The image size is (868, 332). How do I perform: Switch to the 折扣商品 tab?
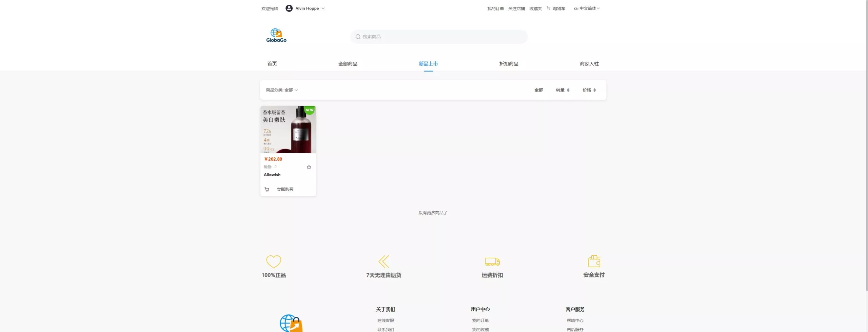click(509, 64)
